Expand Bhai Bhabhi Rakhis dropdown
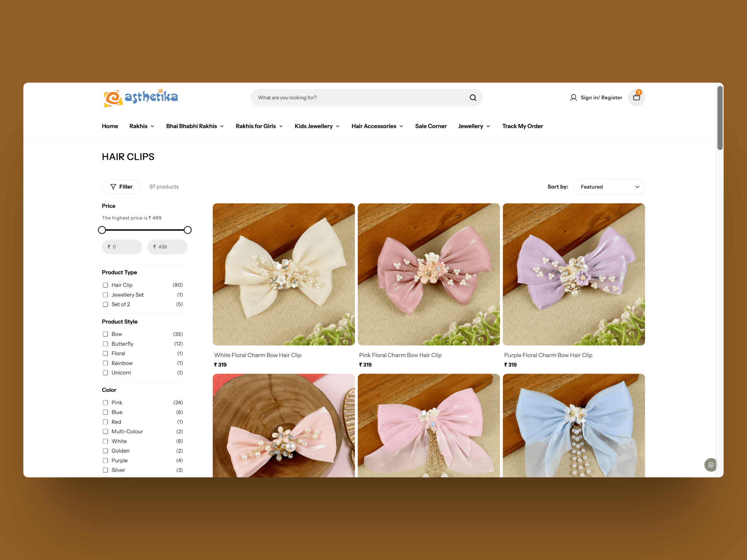This screenshot has height=560, width=747. tap(195, 126)
